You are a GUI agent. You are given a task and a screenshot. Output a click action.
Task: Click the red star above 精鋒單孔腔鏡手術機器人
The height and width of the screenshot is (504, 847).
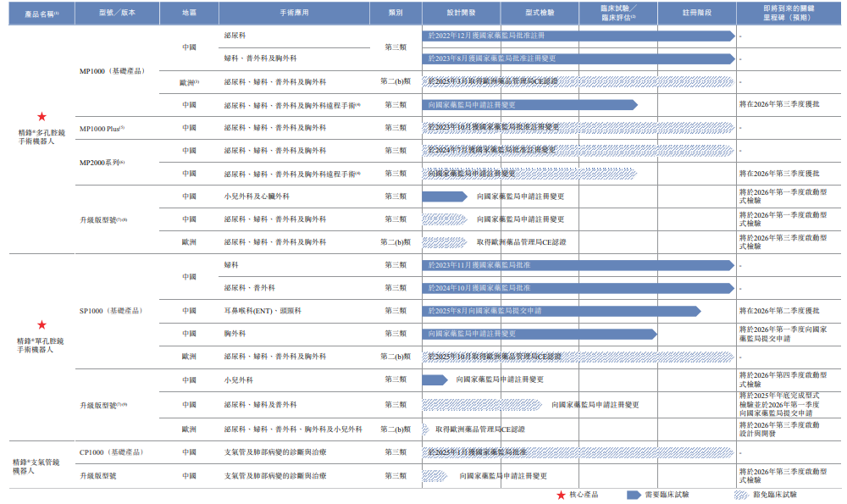click(42, 325)
